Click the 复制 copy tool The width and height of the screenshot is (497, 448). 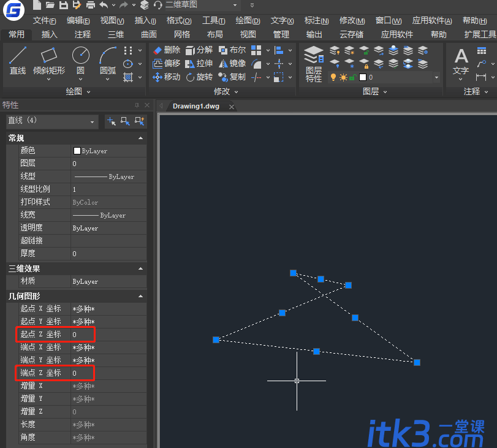coord(232,77)
